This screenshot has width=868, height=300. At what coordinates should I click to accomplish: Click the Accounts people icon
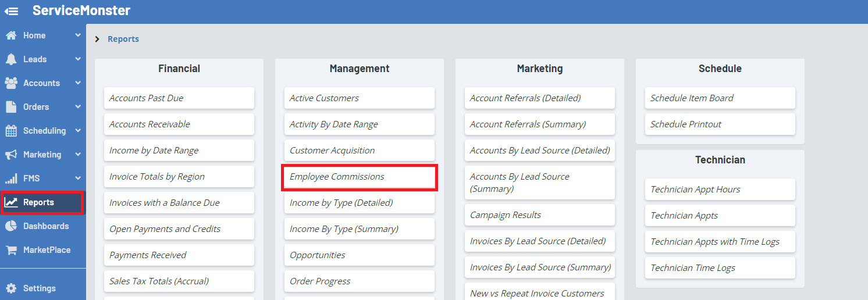click(x=11, y=83)
